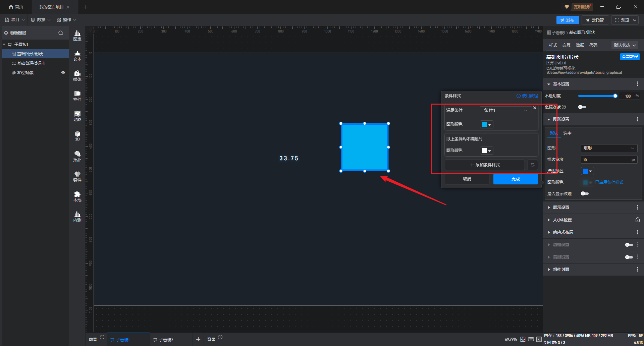Open the 套件 kits icon
This screenshot has width=644, height=346.
[x=77, y=176]
